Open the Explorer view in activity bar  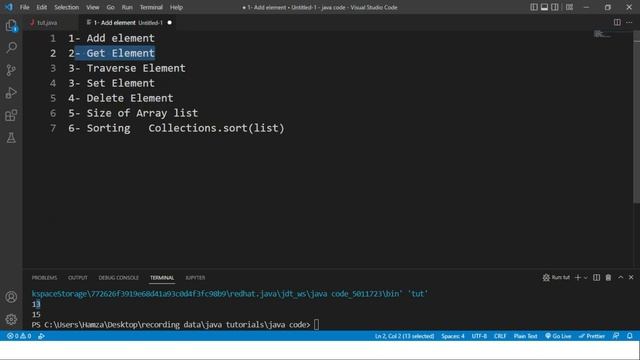click(11, 26)
